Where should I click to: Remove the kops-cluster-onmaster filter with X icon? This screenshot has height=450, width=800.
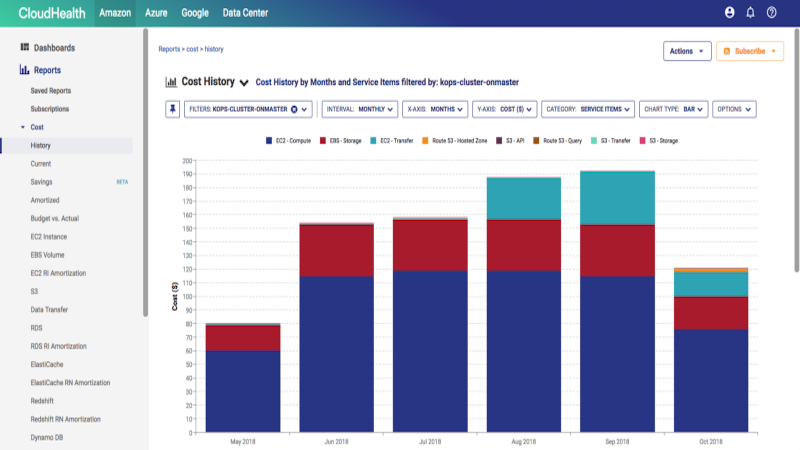click(294, 109)
